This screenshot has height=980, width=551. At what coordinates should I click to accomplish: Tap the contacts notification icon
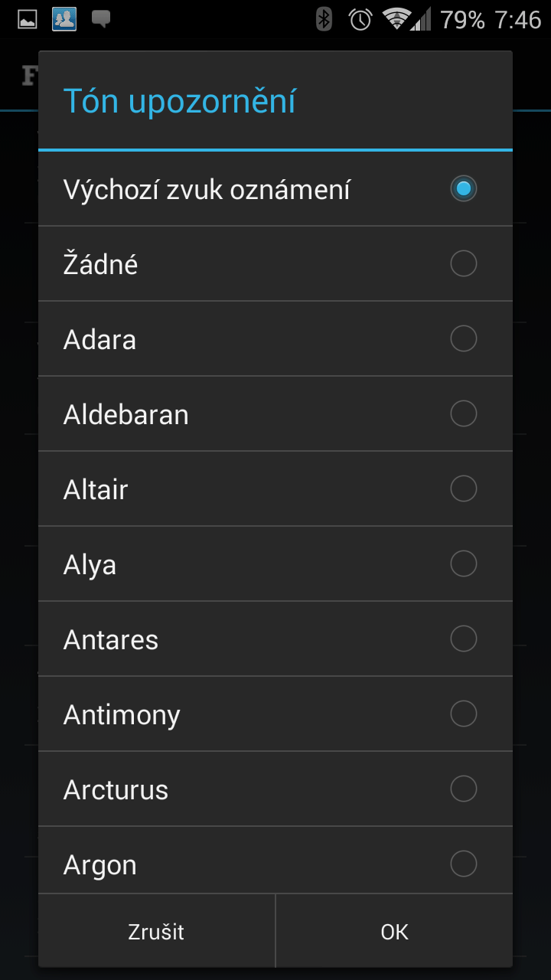point(64,19)
